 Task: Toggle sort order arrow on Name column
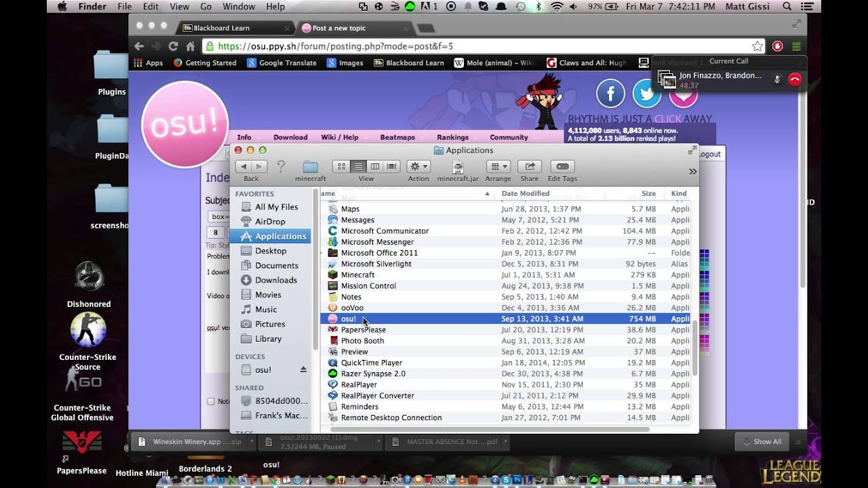487,194
